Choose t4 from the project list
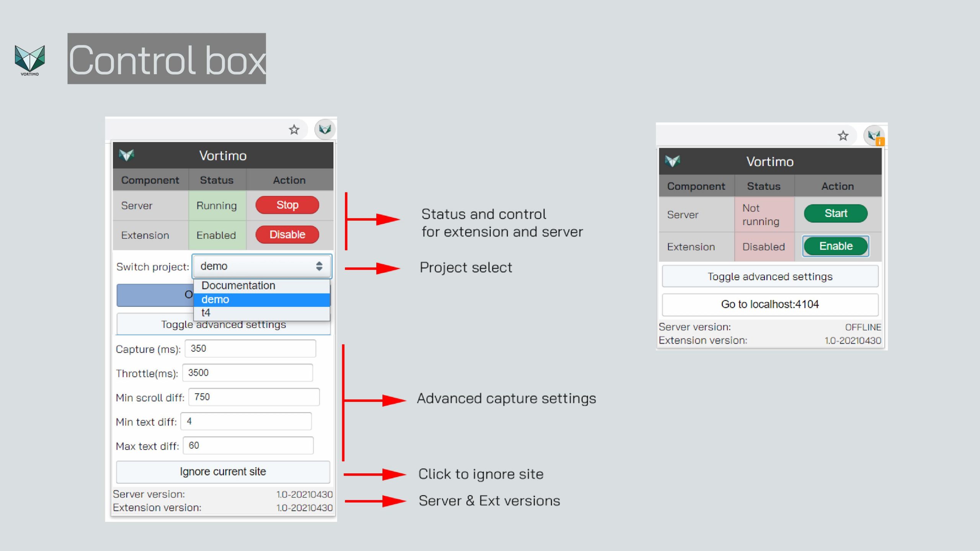Screen dimensions: 980x551 point(262,313)
